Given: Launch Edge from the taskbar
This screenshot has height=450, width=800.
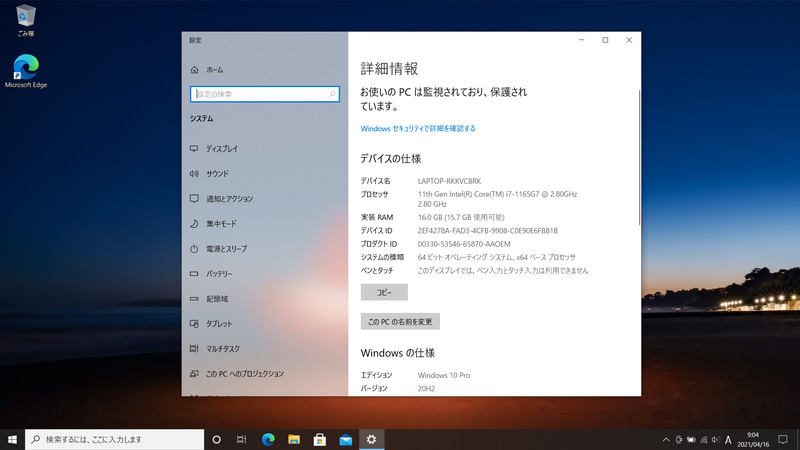Looking at the screenshot, I should tap(268, 439).
